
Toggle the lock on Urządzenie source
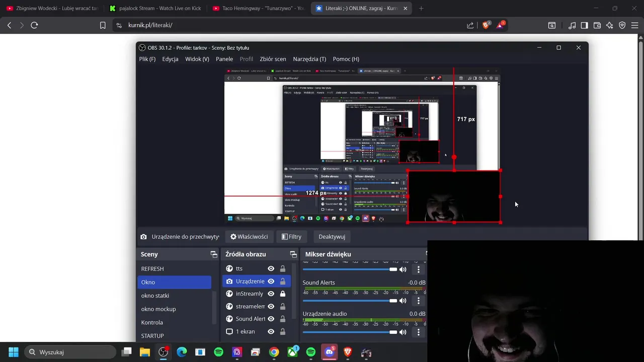click(x=283, y=281)
